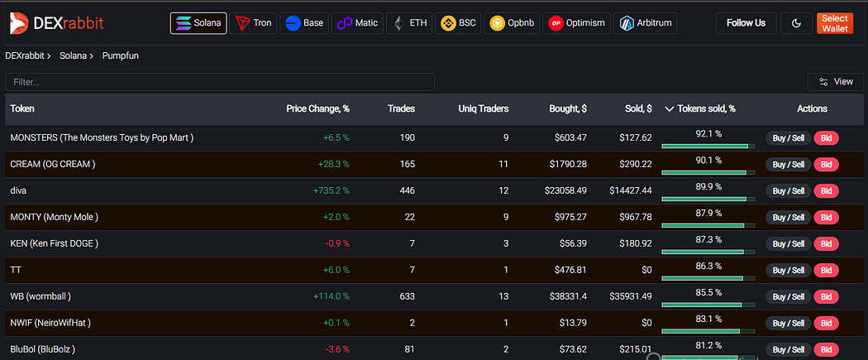Click Bid for WB wormball
The width and height of the screenshot is (868, 360).
826,297
